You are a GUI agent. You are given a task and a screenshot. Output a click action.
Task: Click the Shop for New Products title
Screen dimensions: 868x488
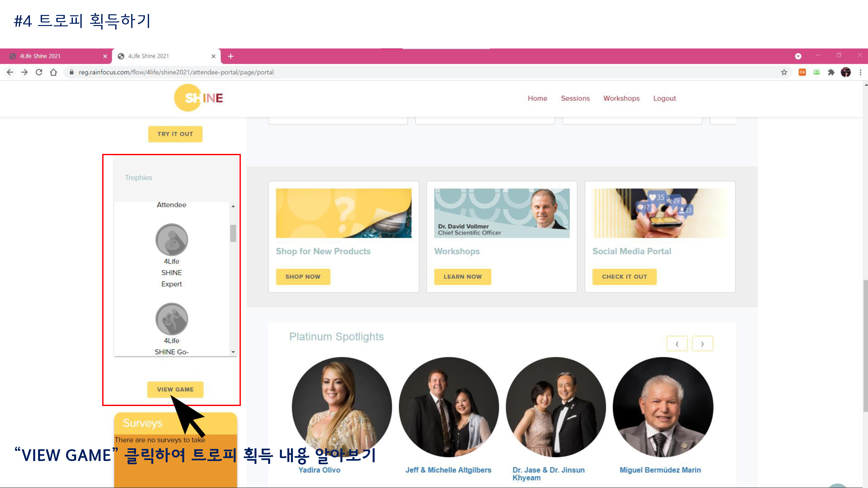pos(323,251)
